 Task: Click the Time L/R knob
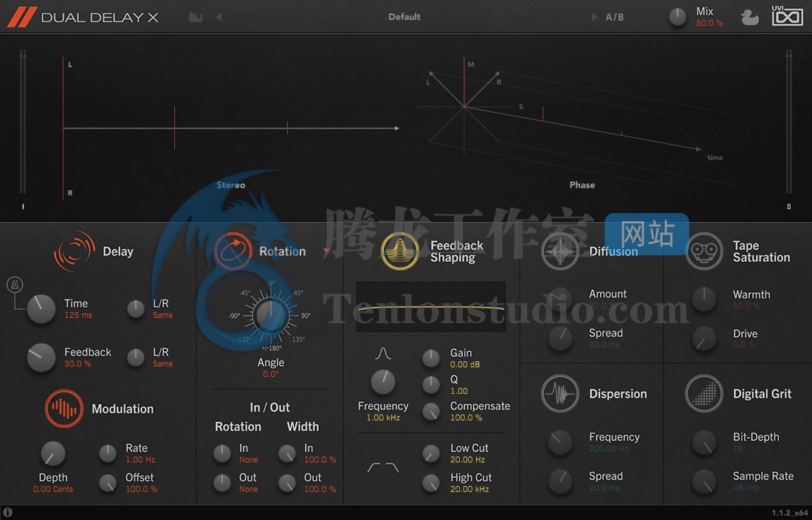136,309
